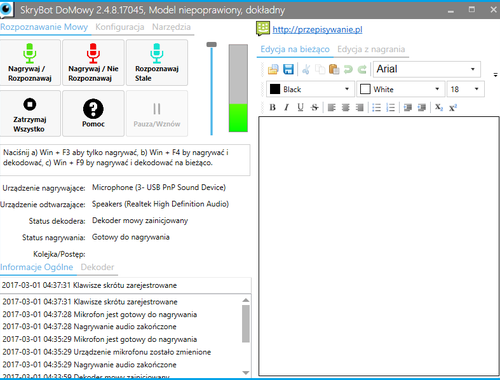Paste from clipboard icon
500x380 pixels.
point(334,69)
